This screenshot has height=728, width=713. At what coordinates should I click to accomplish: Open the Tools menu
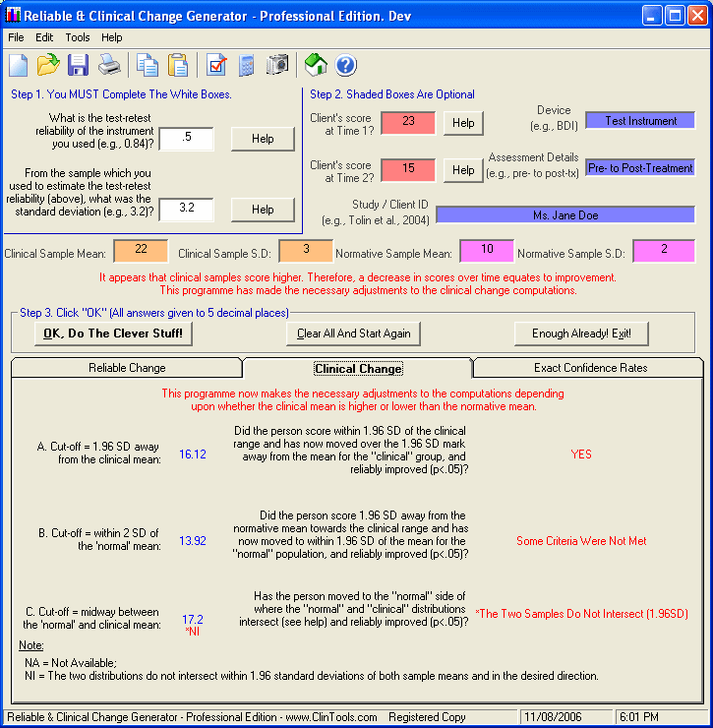[78, 37]
